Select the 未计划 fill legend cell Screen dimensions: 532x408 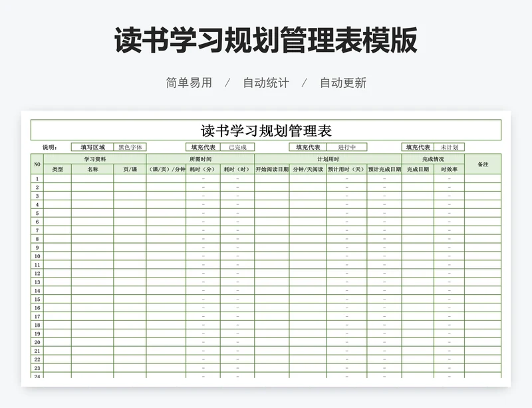pyautogui.click(x=450, y=147)
